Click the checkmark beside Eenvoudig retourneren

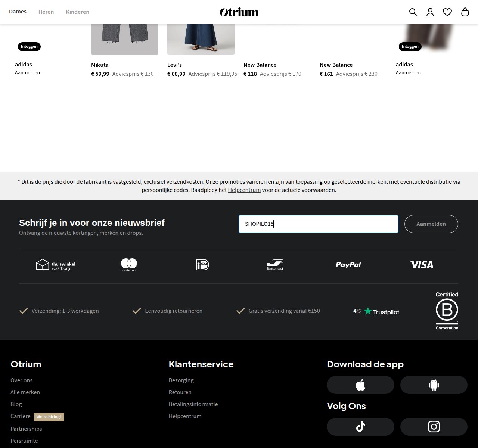(x=137, y=311)
